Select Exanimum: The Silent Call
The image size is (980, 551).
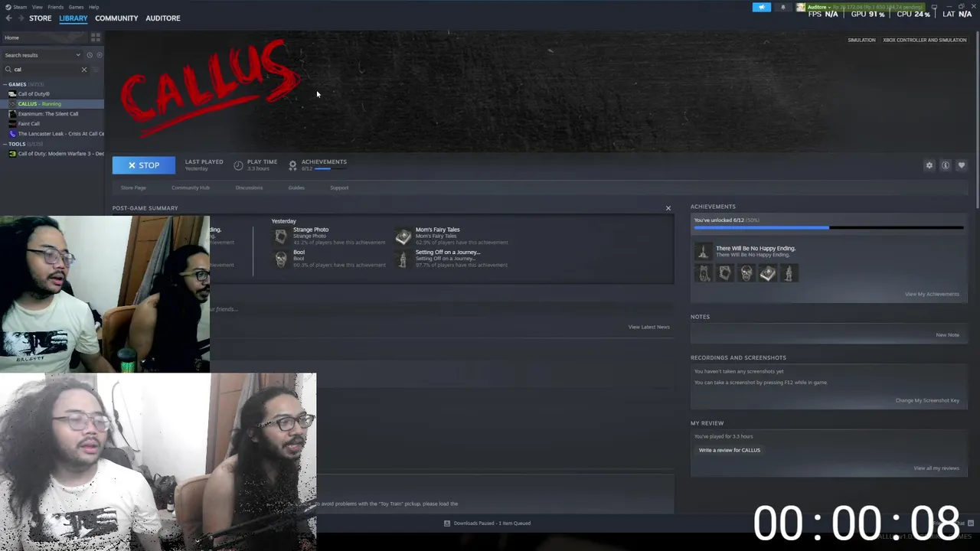pyautogui.click(x=48, y=114)
